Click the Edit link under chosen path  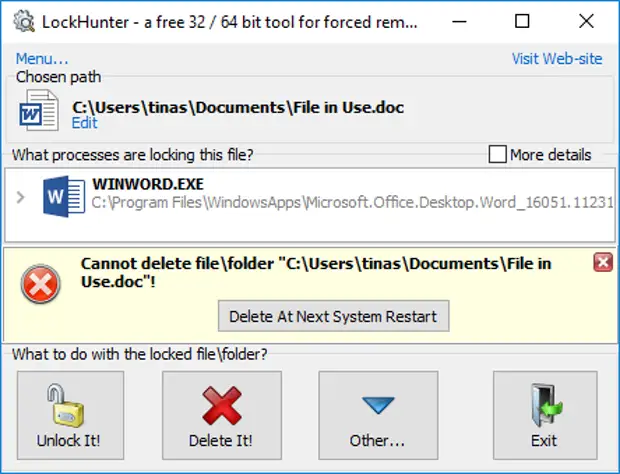click(x=85, y=123)
